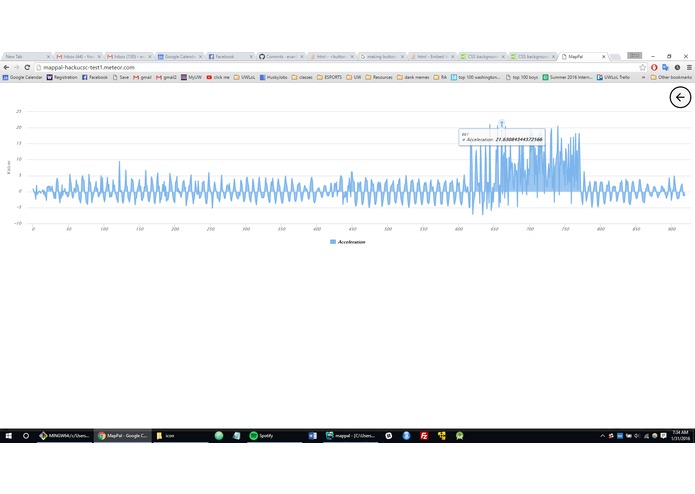Open the HuskyJobs bookmark
The height and width of the screenshot is (494, 695).
(273, 77)
